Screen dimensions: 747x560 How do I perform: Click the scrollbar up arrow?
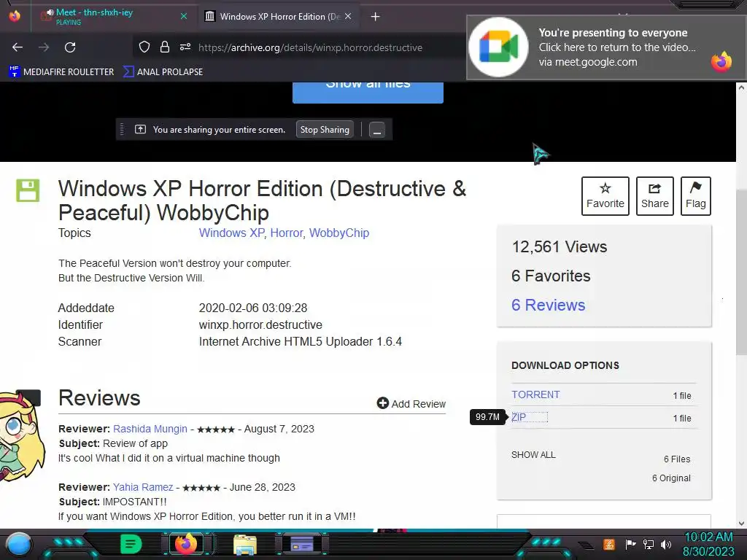click(741, 87)
